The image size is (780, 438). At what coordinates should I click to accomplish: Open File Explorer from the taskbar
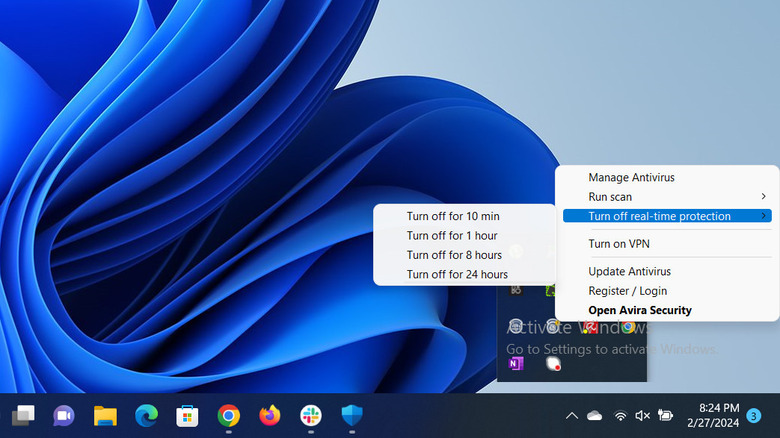pyautogui.click(x=106, y=415)
